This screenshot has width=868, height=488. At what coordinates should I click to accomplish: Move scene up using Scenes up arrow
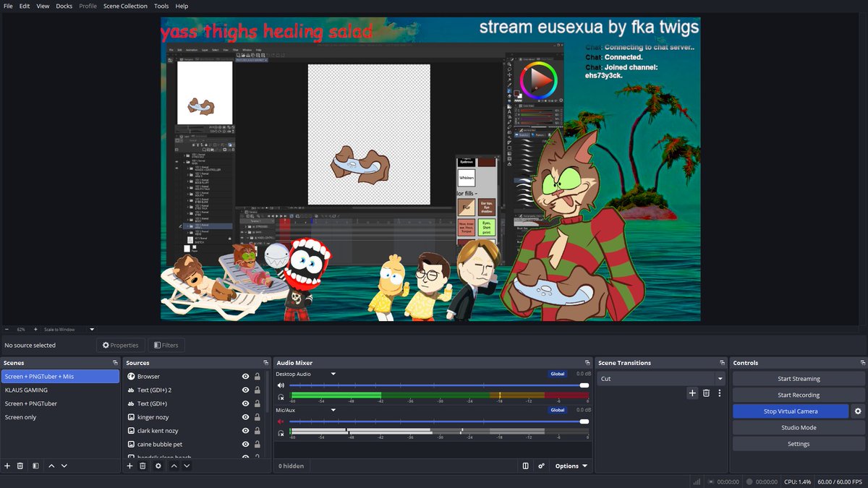point(51,466)
